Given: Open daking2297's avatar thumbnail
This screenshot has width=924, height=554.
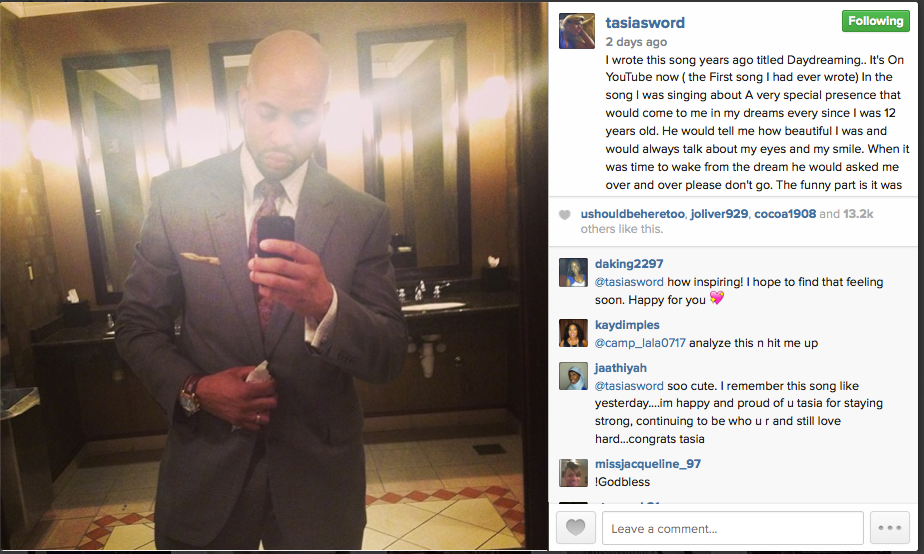Looking at the screenshot, I should (573, 272).
